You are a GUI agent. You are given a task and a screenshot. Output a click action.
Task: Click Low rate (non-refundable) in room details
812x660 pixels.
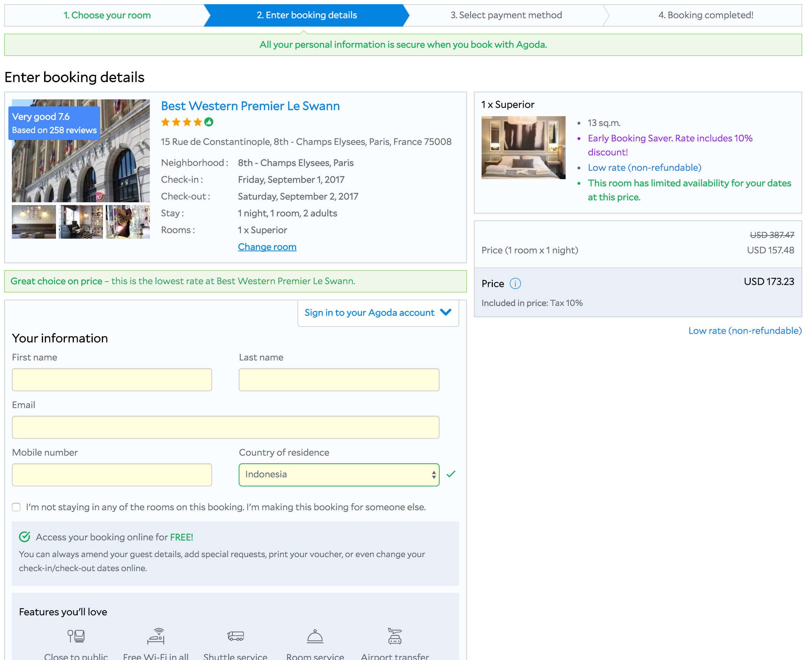(644, 168)
